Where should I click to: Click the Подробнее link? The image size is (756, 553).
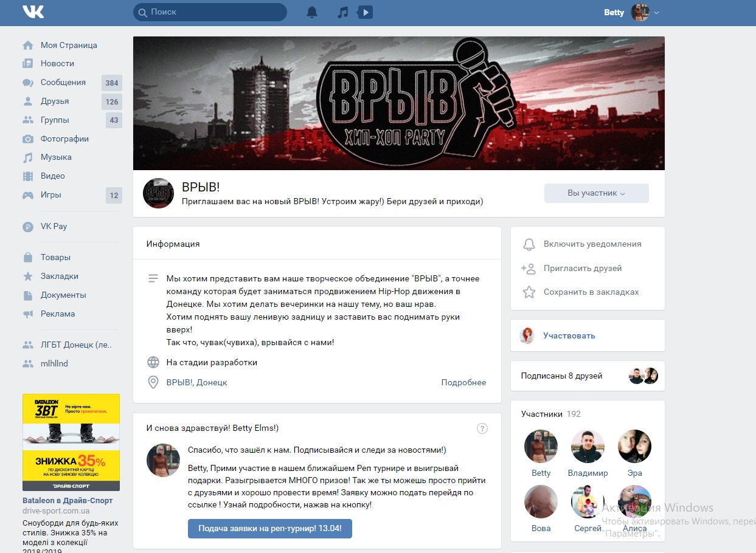[x=463, y=383]
